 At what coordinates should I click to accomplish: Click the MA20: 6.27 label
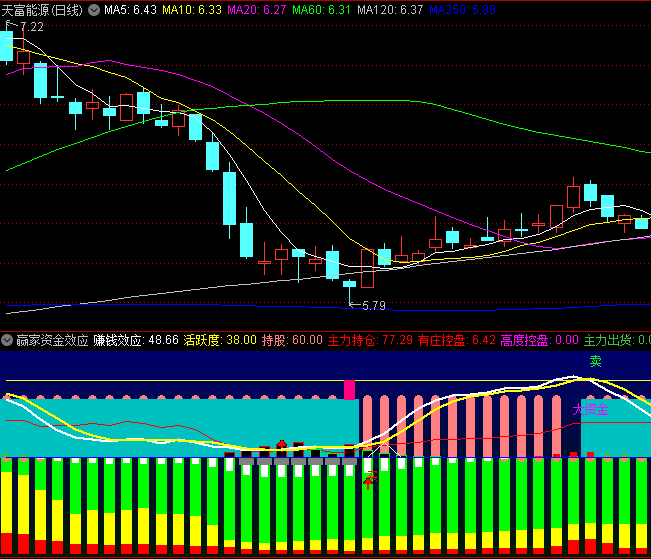click(257, 10)
